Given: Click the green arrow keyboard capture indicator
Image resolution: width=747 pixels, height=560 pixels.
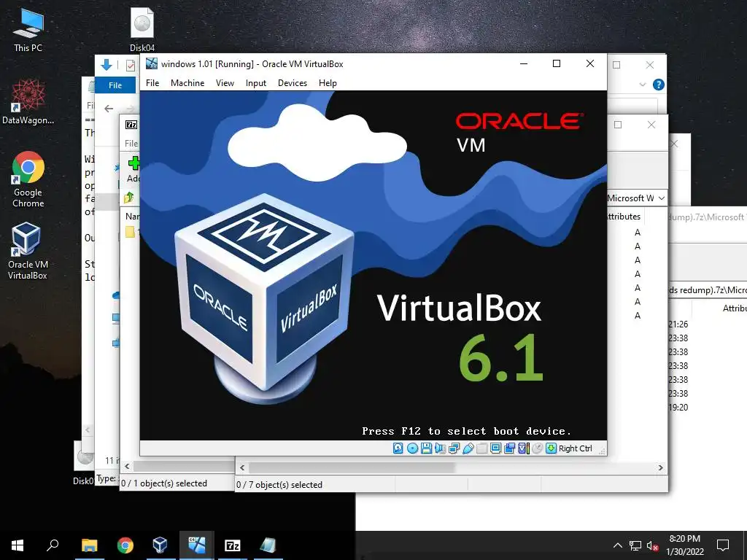Looking at the screenshot, I should coord(551,448).
